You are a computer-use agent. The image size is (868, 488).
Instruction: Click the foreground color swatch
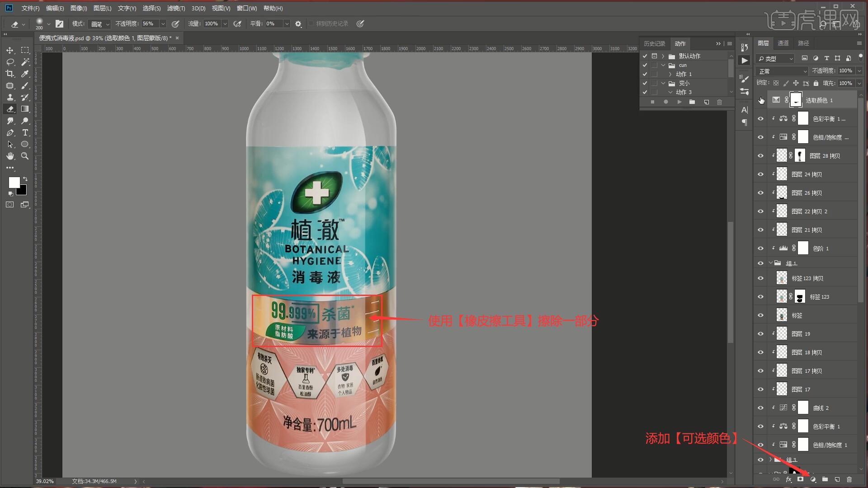coord(14,182)
